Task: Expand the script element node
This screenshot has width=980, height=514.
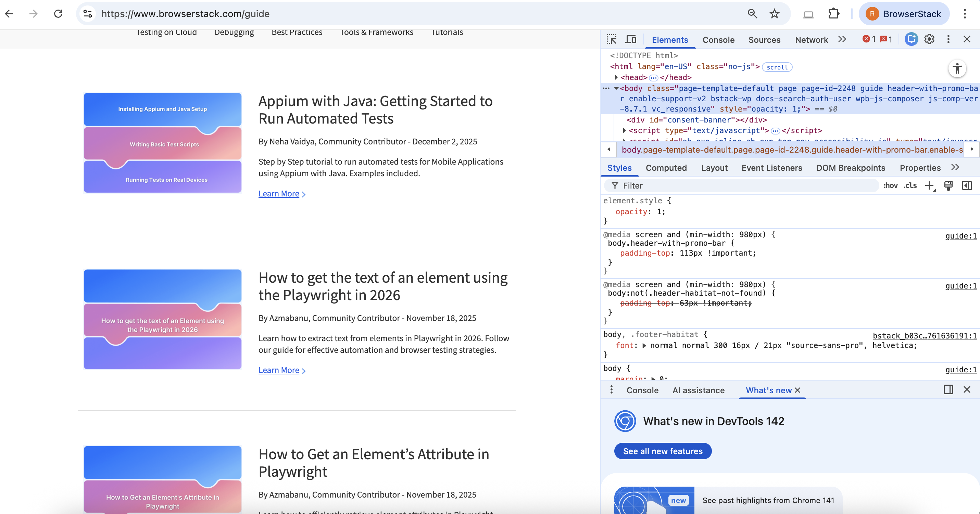Action: click(624, 130)
